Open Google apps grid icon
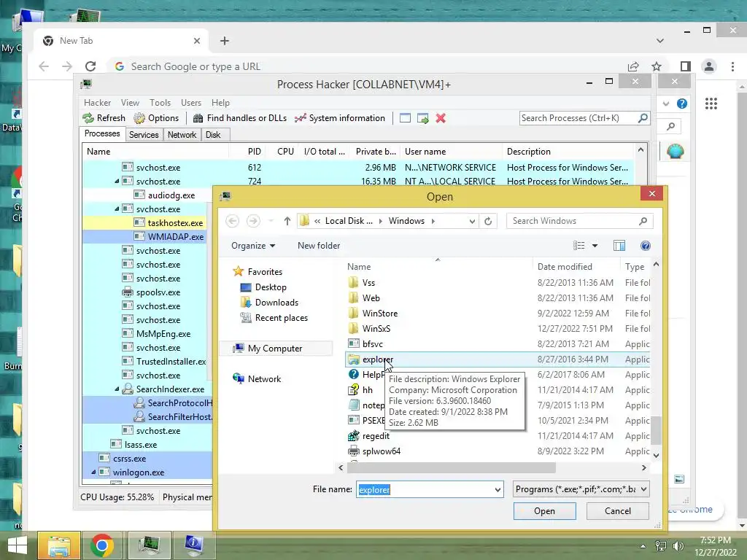 711,104
